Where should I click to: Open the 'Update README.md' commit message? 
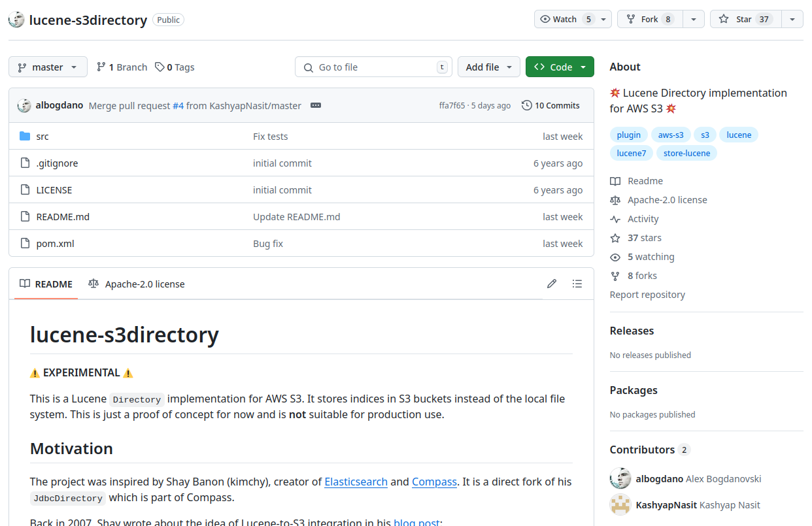click(x=297, y=216)
